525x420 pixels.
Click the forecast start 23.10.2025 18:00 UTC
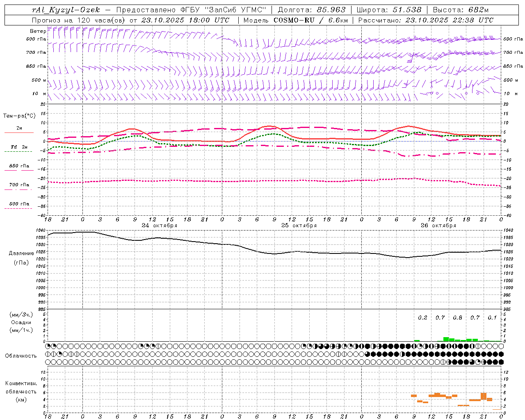185,20
